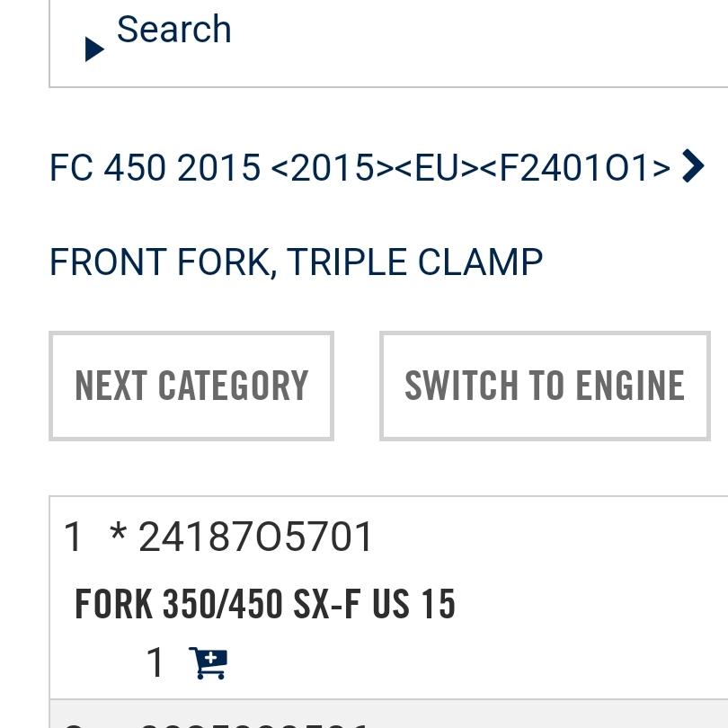Expand the Search panel triangle
This screenshot has height=728, width=728.
coord(94,49)
